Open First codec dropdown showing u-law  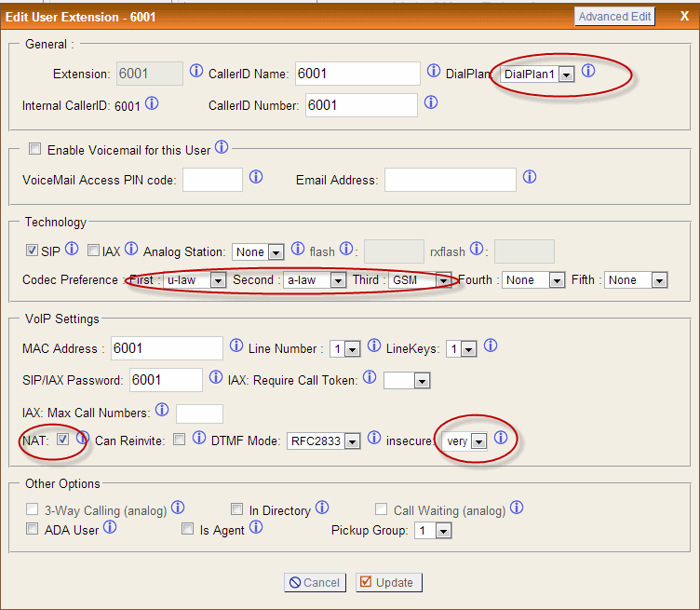[195, 280]
